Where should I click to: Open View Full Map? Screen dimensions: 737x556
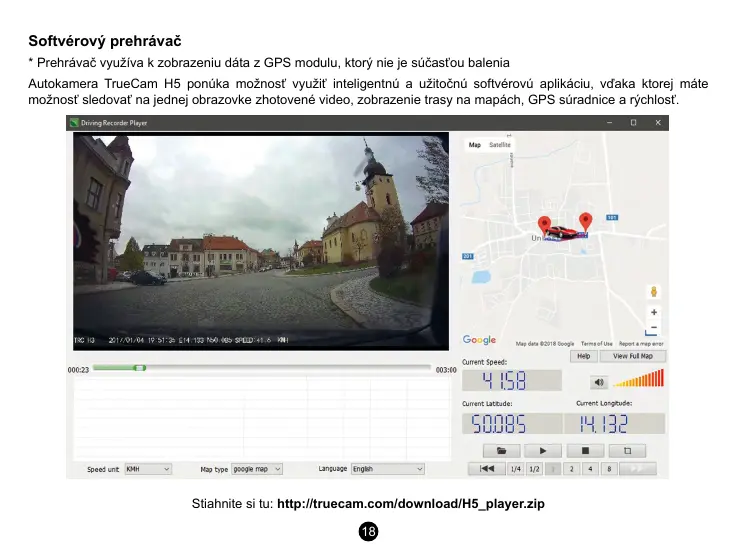[633, 356]
